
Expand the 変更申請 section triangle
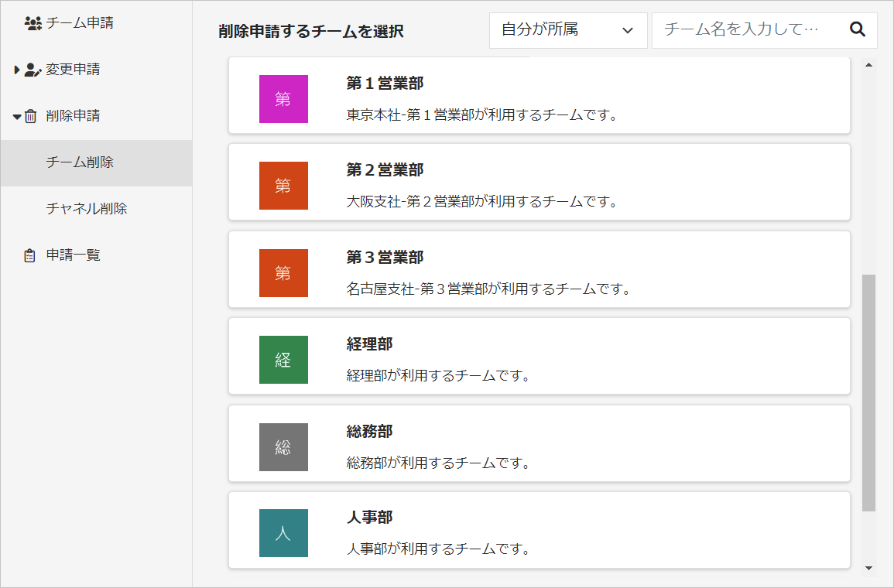click(16, 70)
